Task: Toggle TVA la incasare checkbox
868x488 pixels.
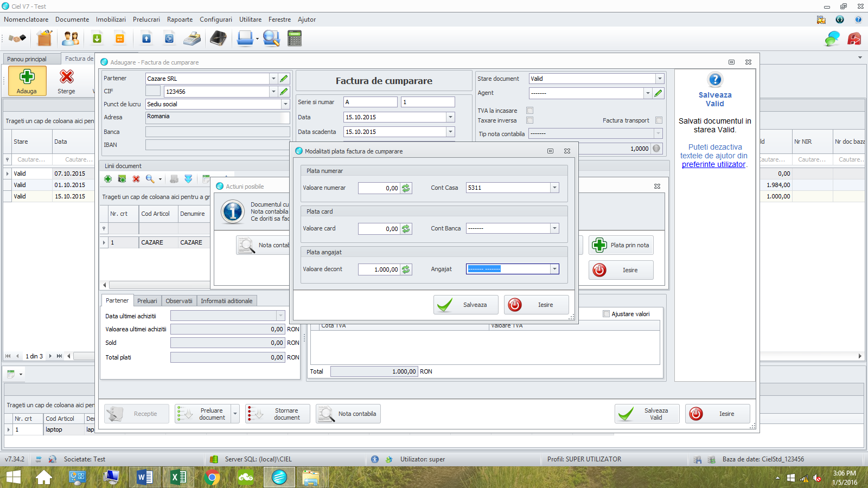Action: [x=530, y=111]
